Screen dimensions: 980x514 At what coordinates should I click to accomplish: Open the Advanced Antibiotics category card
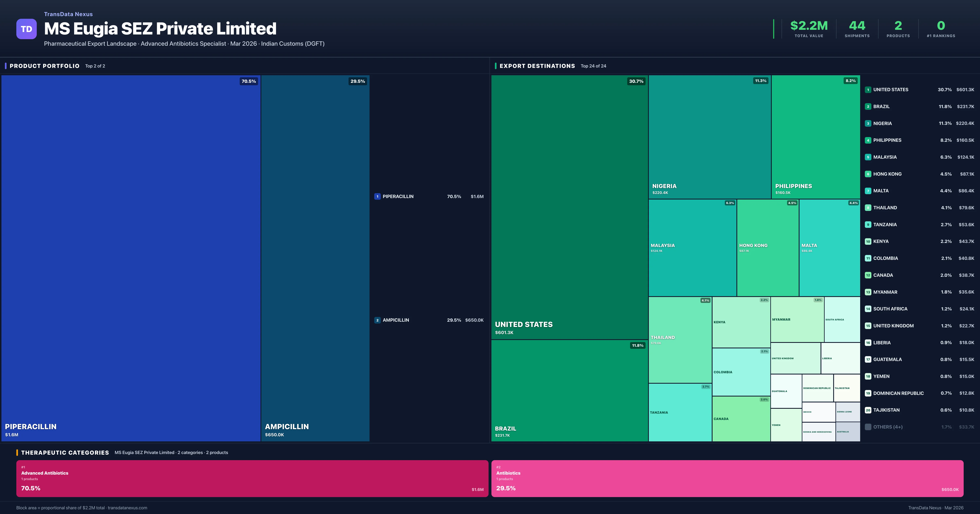(x=252, y=478)
